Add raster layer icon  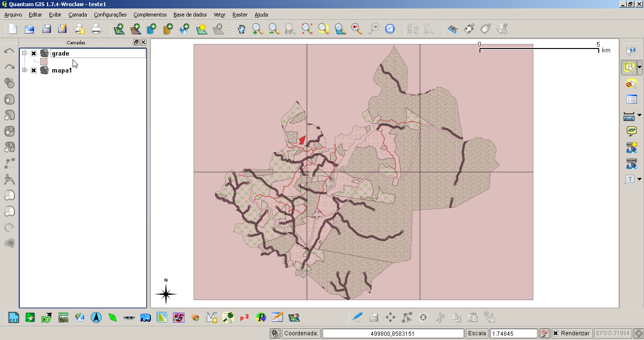pos(135,29)
